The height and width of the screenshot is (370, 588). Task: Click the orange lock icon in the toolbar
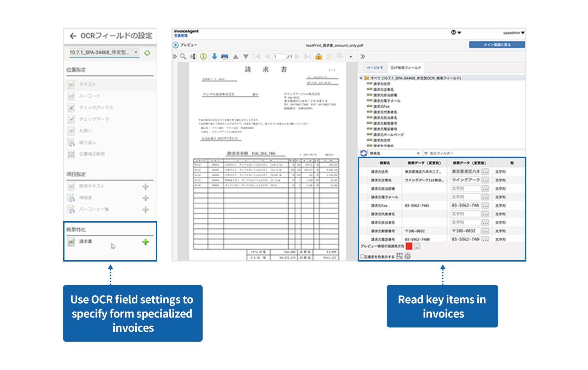coord(318,56)
